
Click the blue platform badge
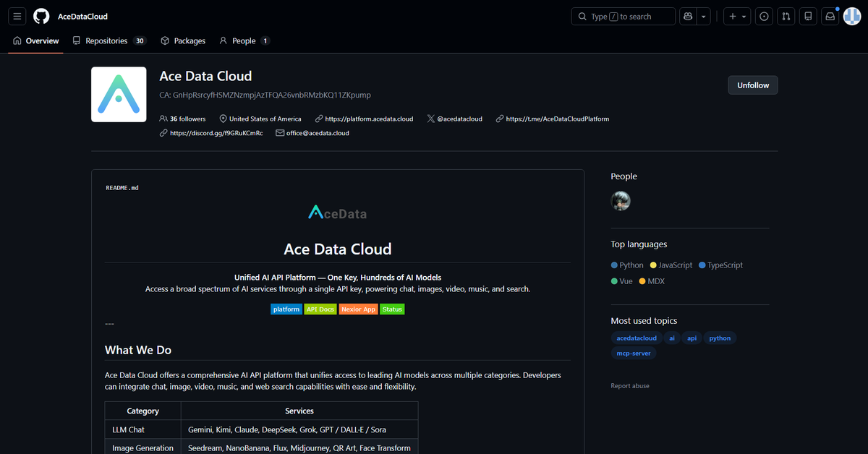click(286, 309)
